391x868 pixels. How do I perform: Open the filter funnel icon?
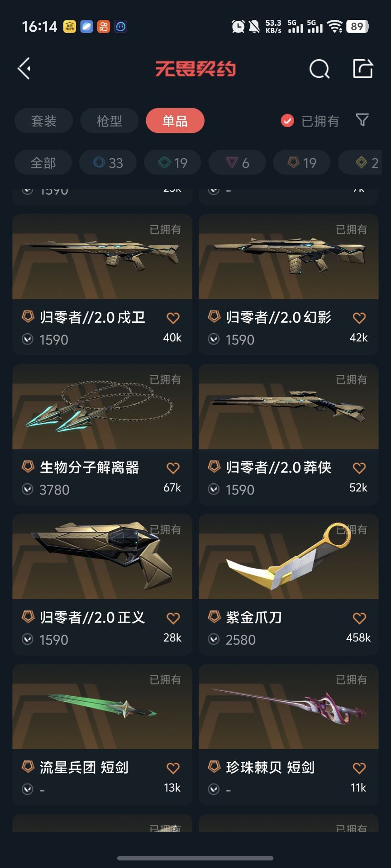click(362, 120)
